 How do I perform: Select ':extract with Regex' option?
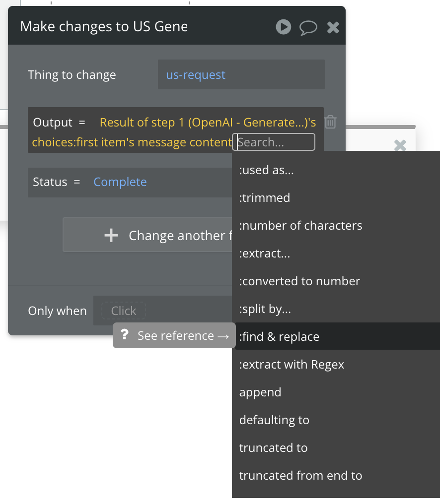292,365
